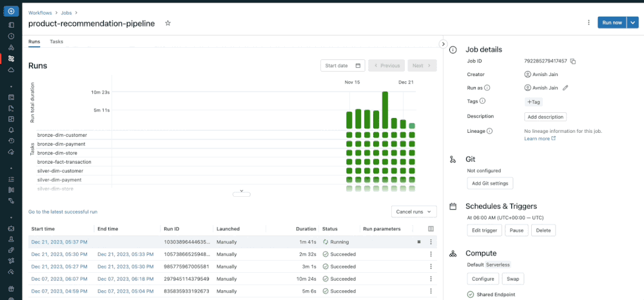The width and height of the screenshot is (644, 300).
Task: Click Add Git settings
Action: 490,183
